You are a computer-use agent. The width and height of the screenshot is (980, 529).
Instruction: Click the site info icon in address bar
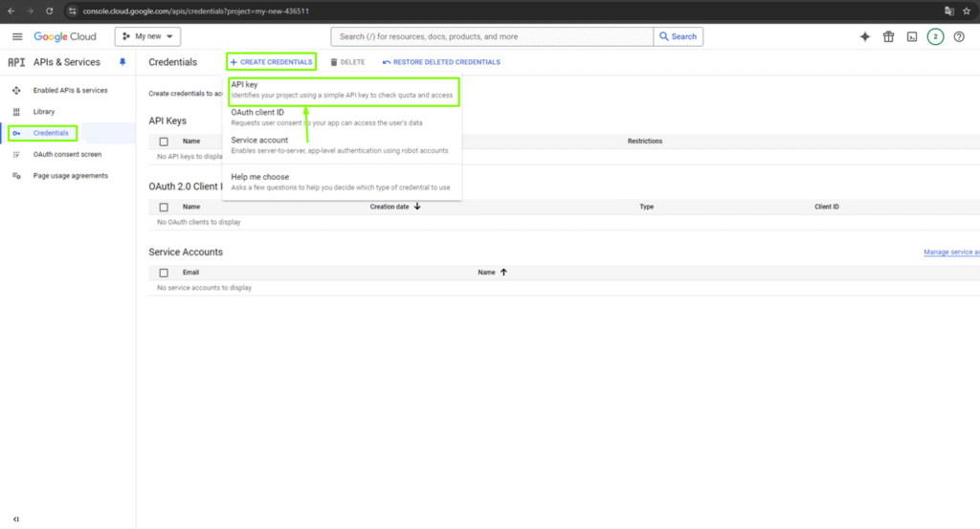[x=72, y=11]
